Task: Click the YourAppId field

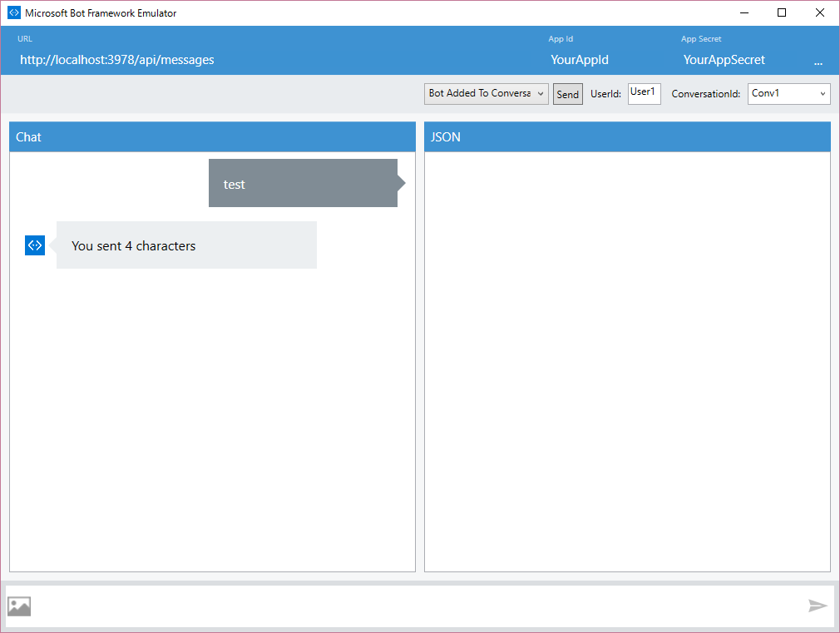Action: pyautogui.click(x=580, y=60)
